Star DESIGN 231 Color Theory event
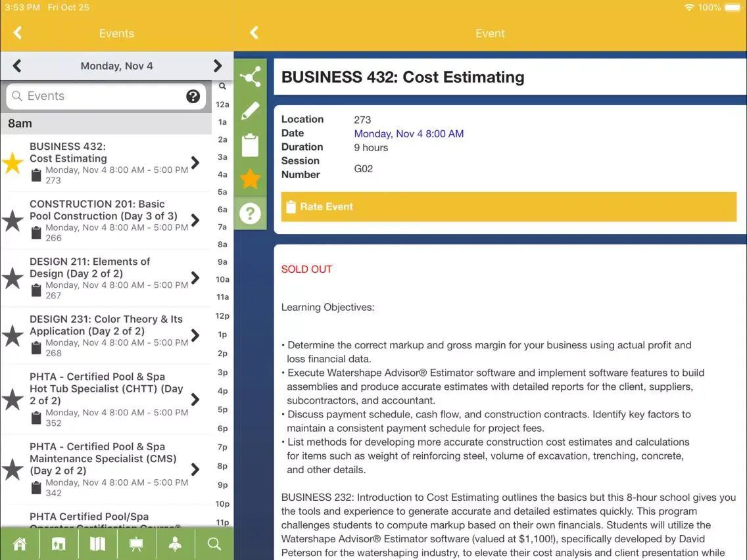Screen dimensions: 747x560 [x=13, y=336]
